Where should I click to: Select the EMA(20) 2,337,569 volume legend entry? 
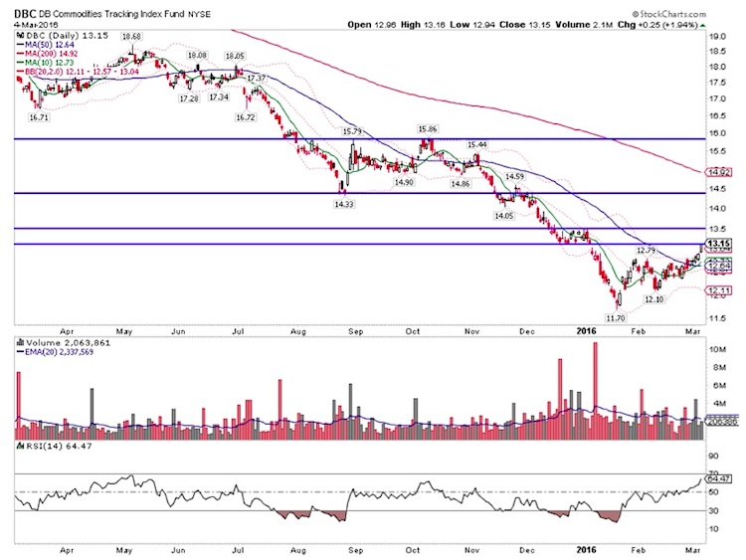(55, 352)
